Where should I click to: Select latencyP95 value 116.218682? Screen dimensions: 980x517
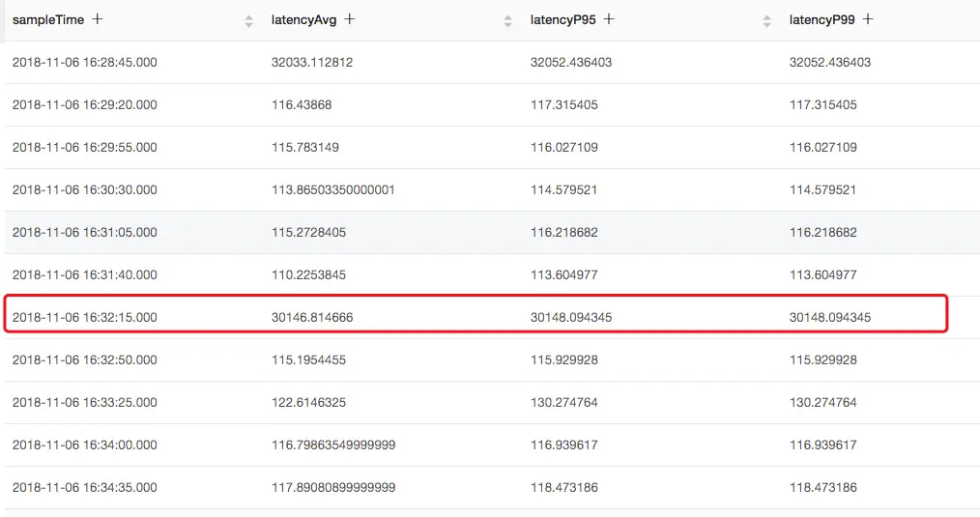point(564,233)
